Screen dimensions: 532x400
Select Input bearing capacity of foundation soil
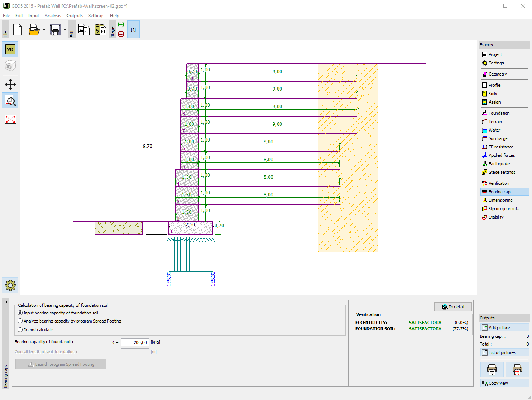(x=58, y=313)
